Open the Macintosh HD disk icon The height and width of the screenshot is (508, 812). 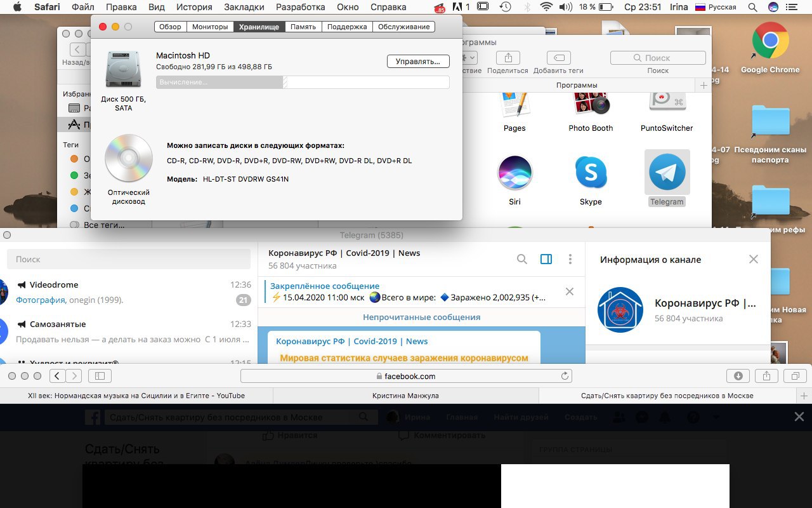click(x=123, y=69)
